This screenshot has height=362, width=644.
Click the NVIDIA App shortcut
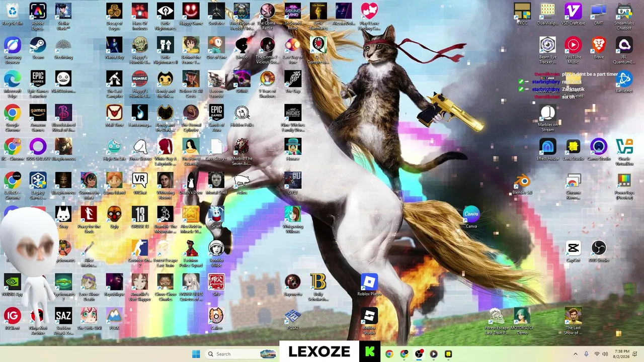pyautogui.click(x=13, y=286)
